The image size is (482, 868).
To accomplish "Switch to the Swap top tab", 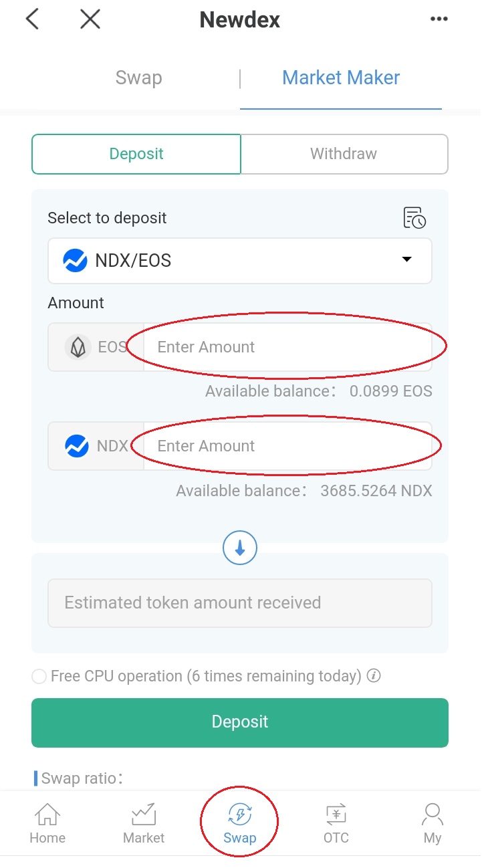I will point(138,78).
